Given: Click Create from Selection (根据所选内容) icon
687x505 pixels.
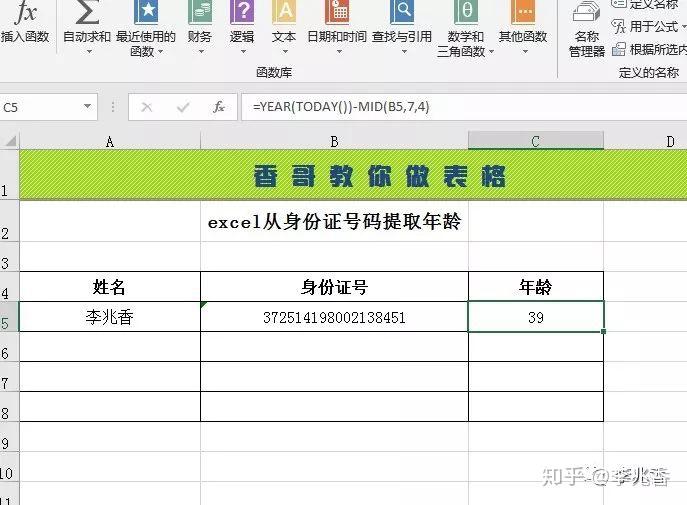Looking at the screenshot, I should point(619,49).
